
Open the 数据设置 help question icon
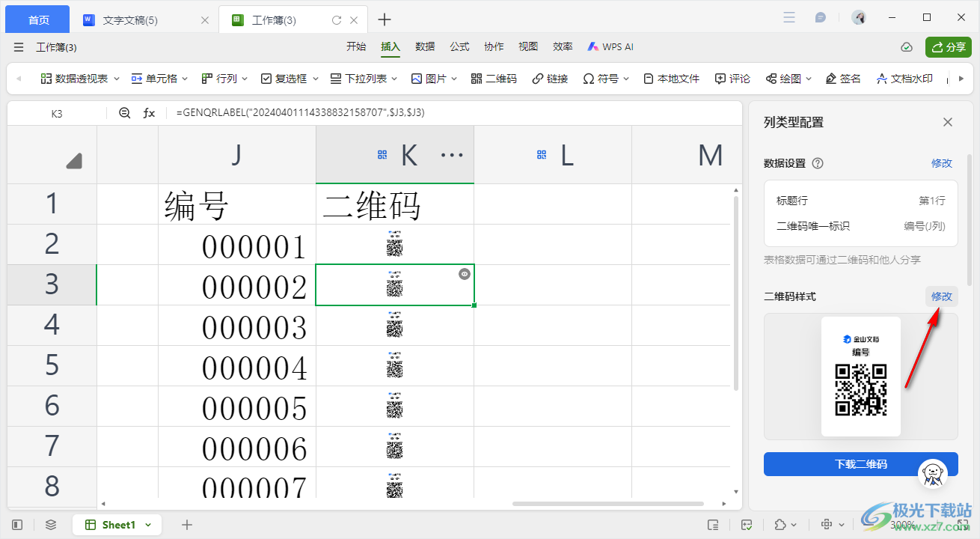coord(818,163)
